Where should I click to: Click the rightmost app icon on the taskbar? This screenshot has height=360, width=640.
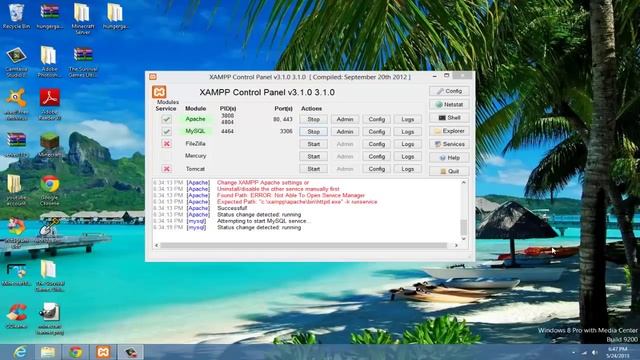click(x=131, y=352)
